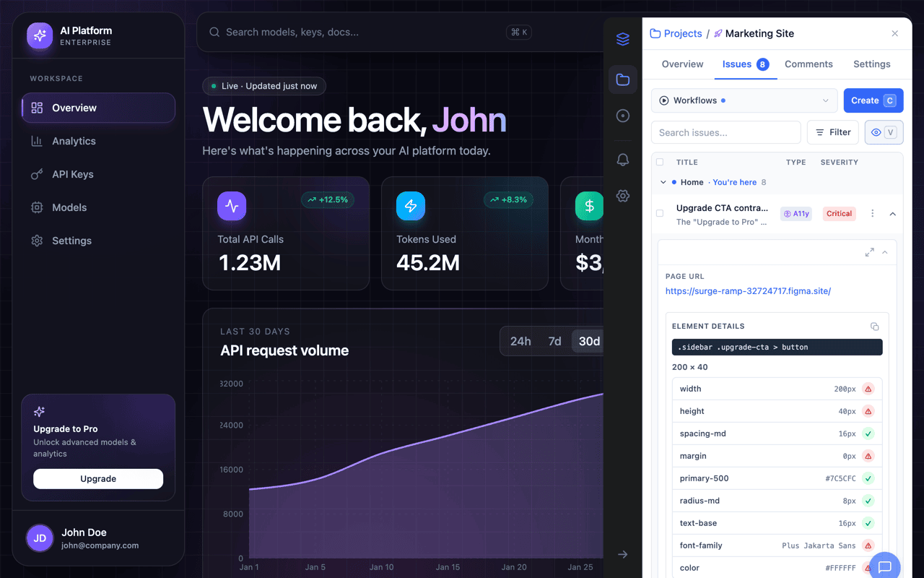The height and width of the screenshot is (578, 924).
Task: Expand issue detail to fullscreen arrows
Action: coord(869,252)
